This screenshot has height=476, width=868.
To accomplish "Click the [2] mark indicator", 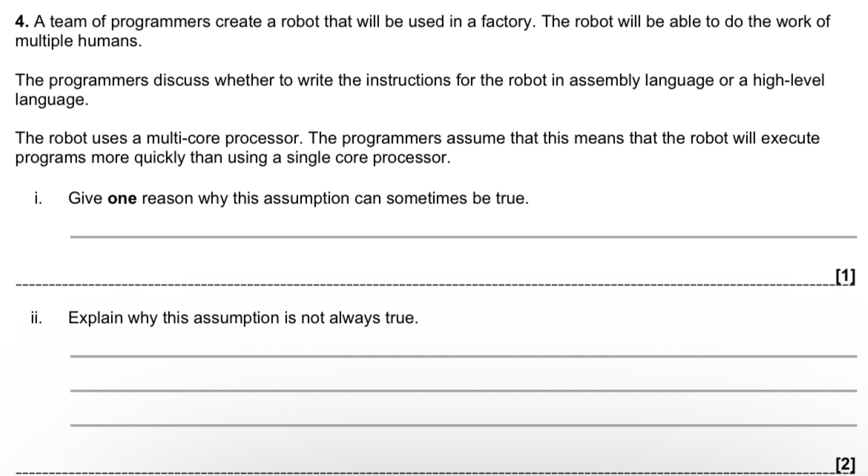I will pos(844,465).
